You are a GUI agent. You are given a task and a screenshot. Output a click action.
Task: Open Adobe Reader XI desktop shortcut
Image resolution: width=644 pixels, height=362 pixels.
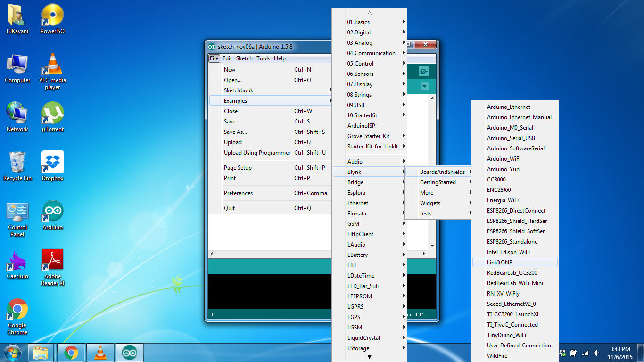(x=52, y=268)
